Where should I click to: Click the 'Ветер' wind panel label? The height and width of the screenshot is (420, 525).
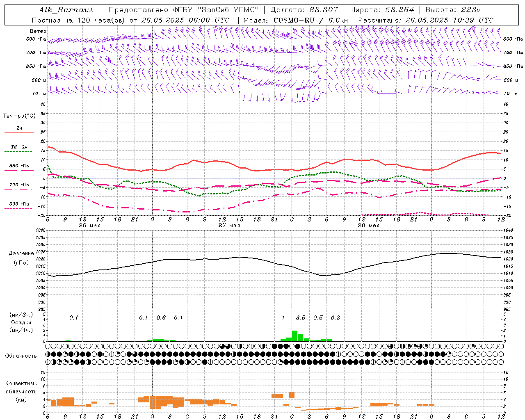point(38,31)
